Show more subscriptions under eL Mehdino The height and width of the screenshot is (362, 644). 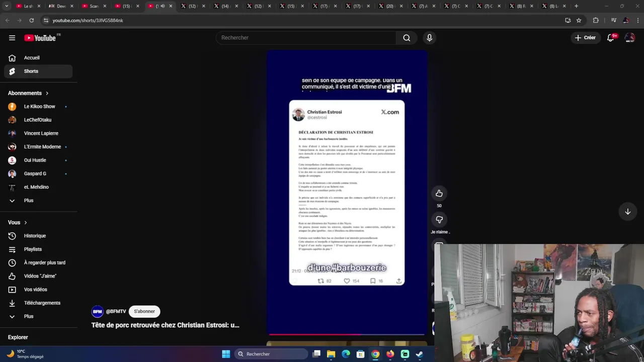tap(38, 201)
